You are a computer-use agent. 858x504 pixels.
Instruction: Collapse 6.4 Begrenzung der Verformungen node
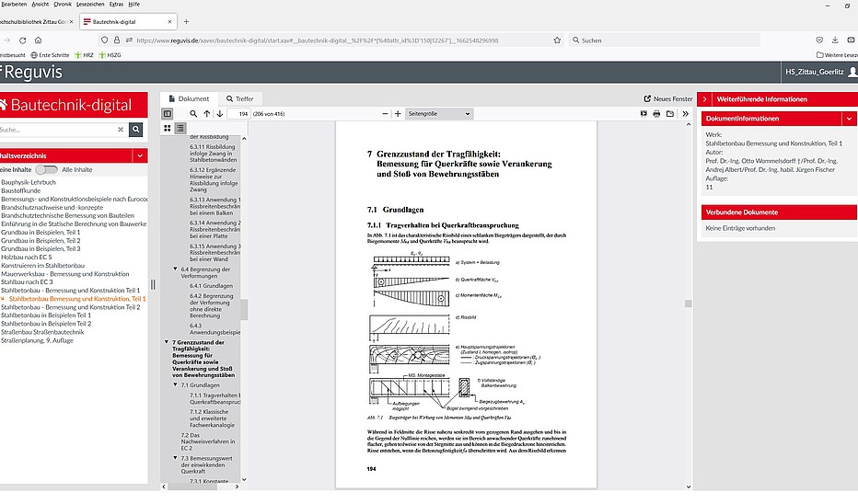[175, 269]
